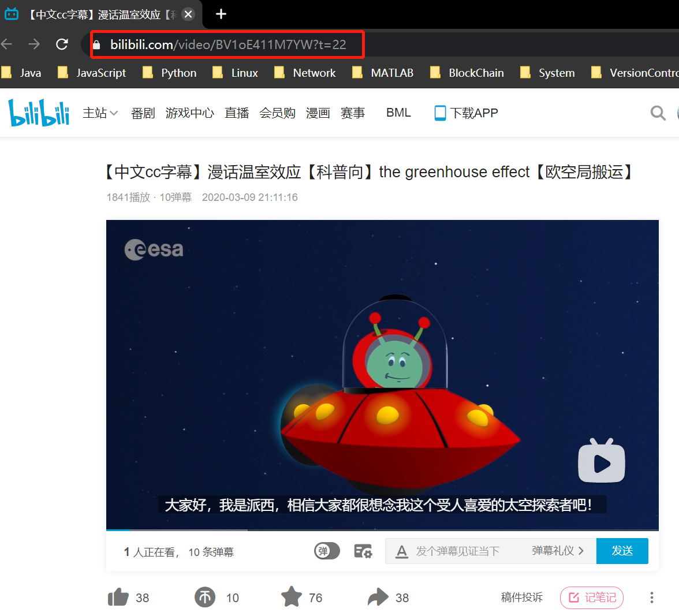Click the 发送 send button
The width and height of the screenshot is (679, 616).
pos(622,551)
